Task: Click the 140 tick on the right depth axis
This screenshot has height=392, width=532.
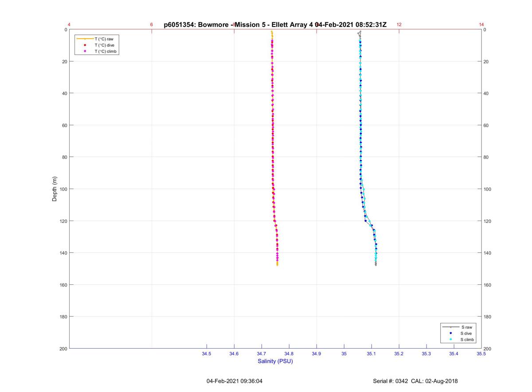Action: 487,253
